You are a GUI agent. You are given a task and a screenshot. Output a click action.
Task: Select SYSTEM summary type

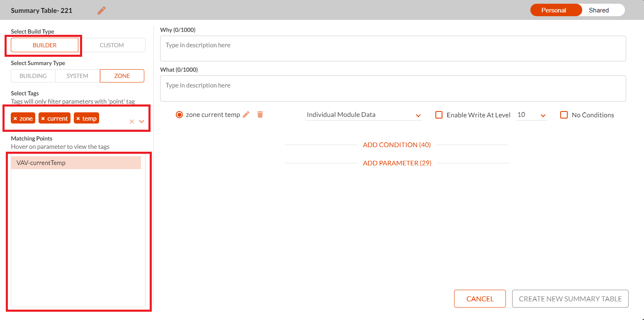(x=78, y=76)
